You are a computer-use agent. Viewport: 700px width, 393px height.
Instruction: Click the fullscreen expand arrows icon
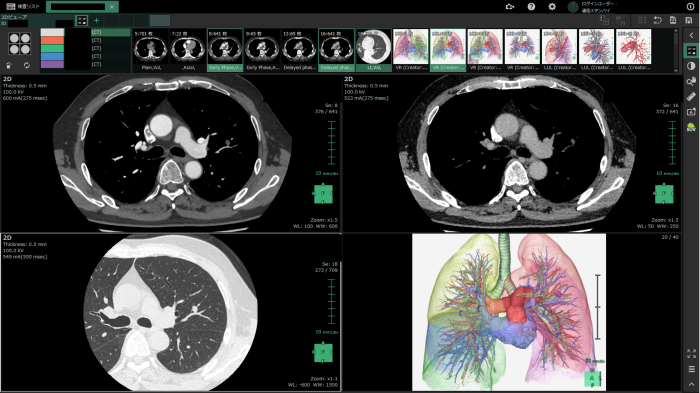(x=692, y=354)
